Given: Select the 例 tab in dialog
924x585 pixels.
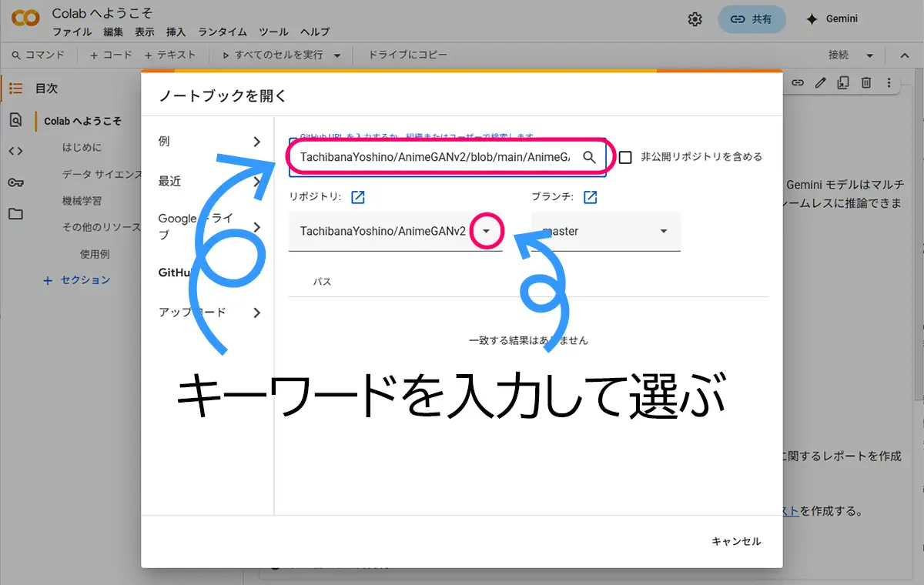Looking at the screenshot, I should pos(208,142).
